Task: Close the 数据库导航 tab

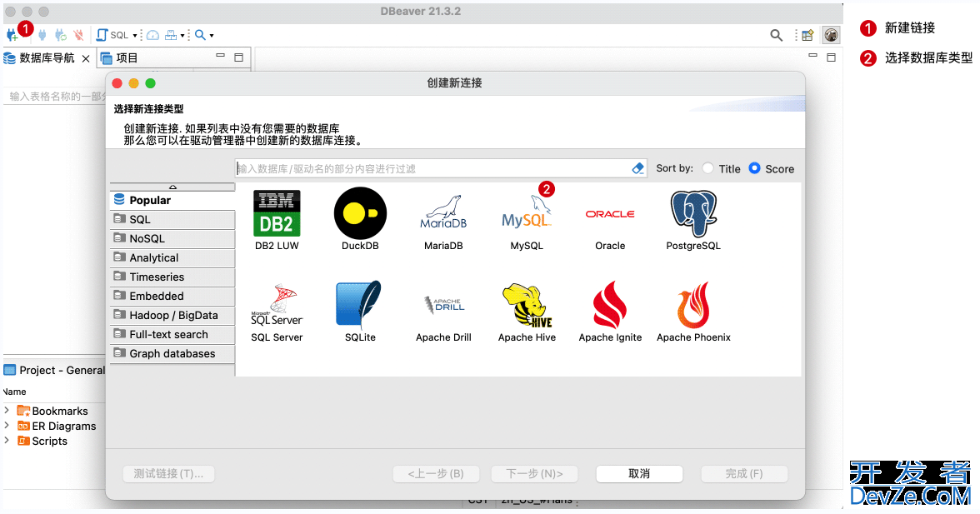Action: tap(86, 58)
